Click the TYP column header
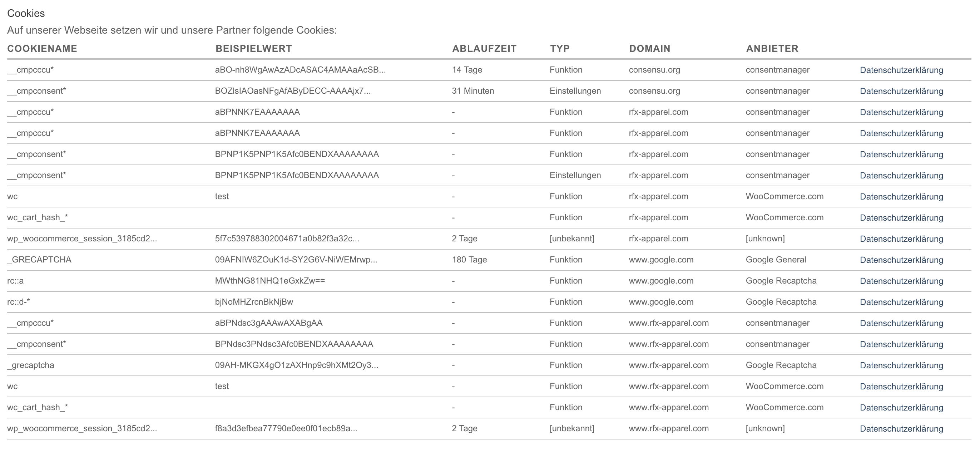980x457 pixels. coord(560,49)
